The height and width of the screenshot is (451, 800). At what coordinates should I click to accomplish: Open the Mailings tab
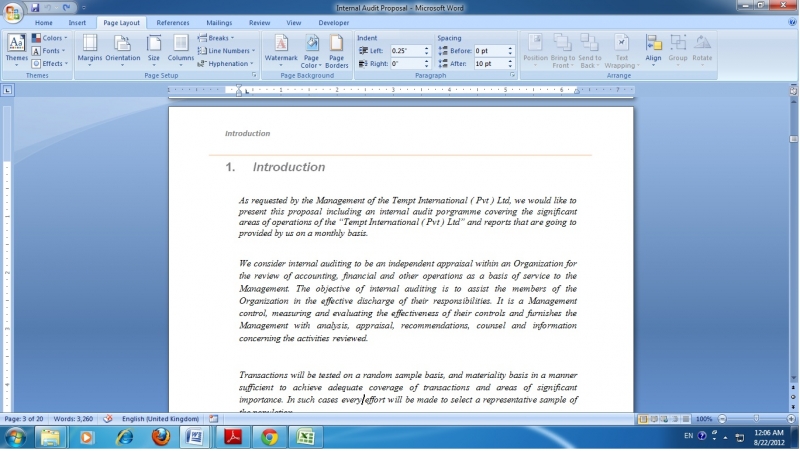pyautogui.click(x=219, y=22)
